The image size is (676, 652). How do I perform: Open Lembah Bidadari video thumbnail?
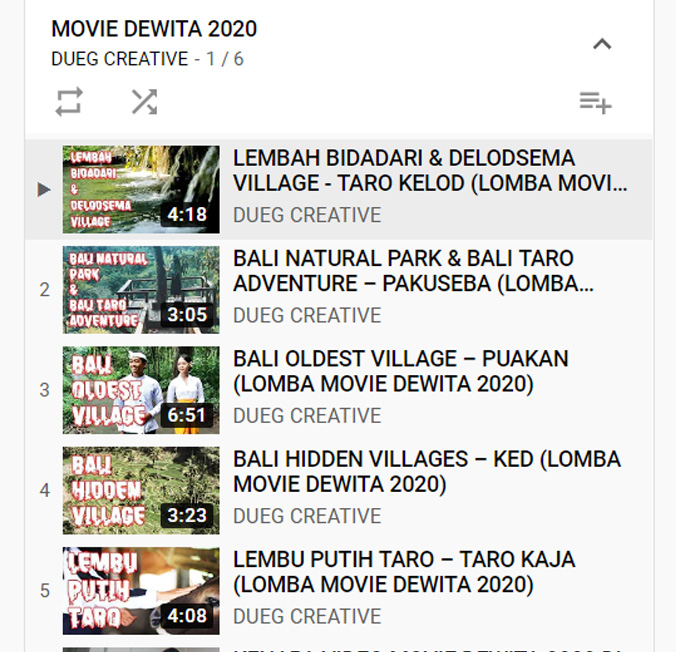141,189
